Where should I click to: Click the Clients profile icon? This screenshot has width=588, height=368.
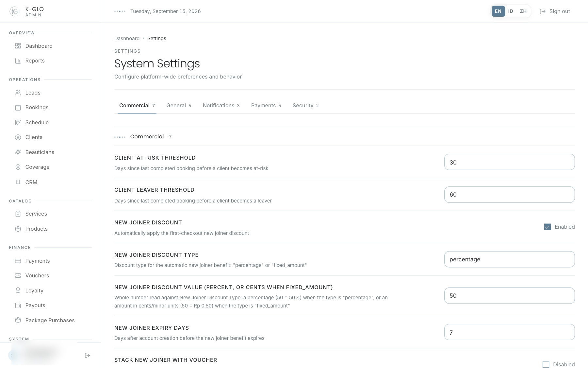[18, 137]
